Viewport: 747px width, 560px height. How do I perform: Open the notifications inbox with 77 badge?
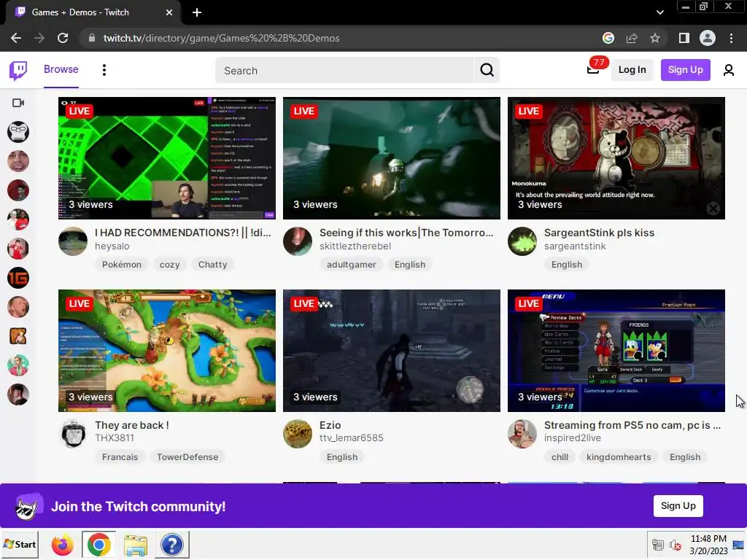pos(593,69)
